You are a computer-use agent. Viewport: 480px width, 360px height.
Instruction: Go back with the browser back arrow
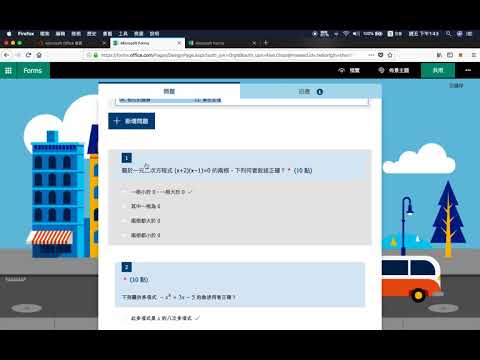click(7, 55)
